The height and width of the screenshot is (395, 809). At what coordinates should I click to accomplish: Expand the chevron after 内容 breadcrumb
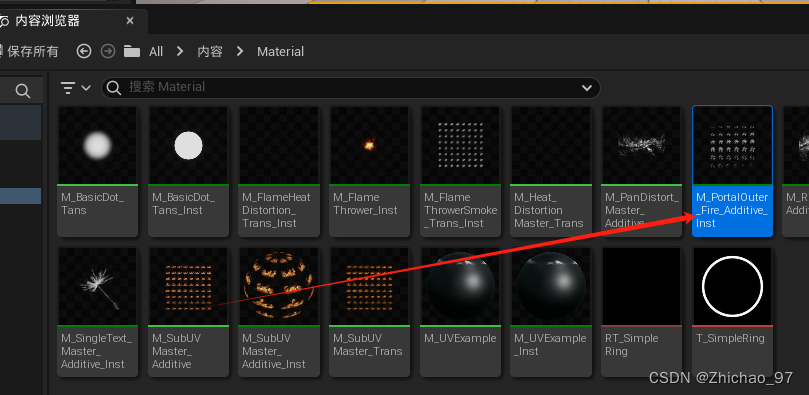pyautogui.click(x=240, y=51)
